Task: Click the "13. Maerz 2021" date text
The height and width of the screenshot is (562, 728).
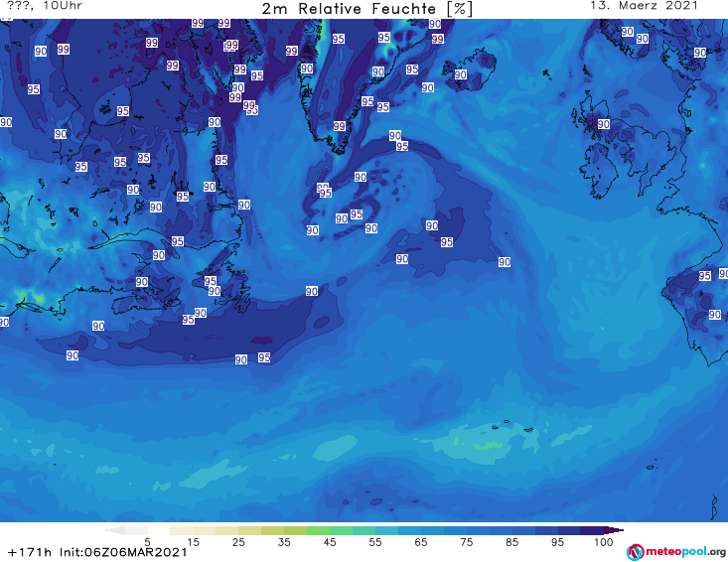Action: (x=644, y=6)
